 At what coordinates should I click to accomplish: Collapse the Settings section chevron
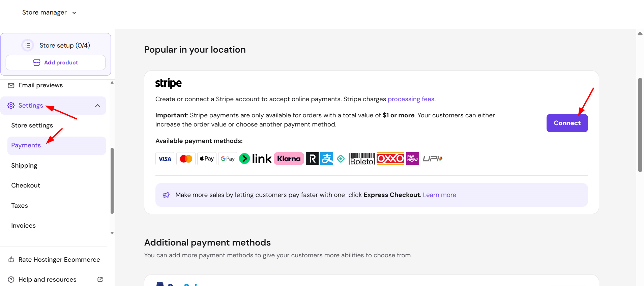pos(97,106)
